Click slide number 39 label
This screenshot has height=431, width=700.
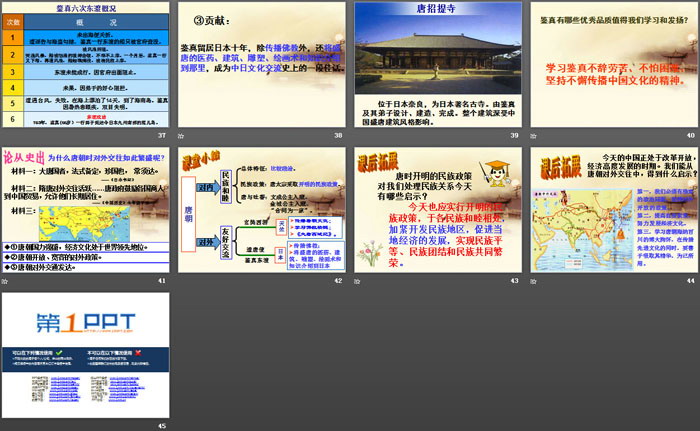(513, 135)
